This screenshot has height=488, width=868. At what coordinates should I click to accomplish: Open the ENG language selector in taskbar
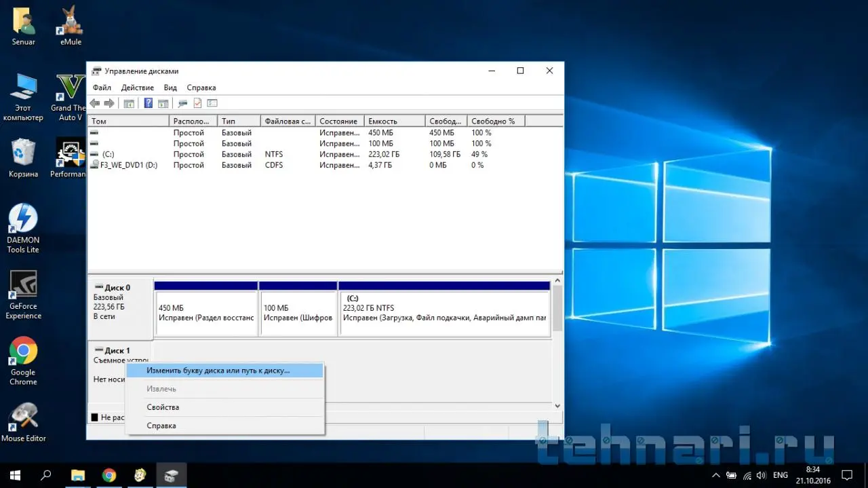tap(780, 475)
